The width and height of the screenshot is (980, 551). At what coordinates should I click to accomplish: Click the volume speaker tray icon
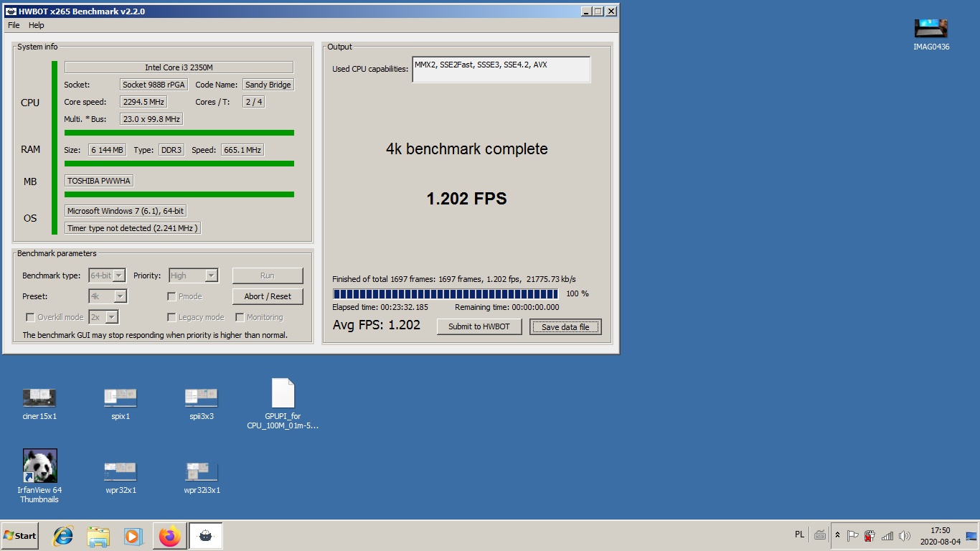[x=904, y=535]
